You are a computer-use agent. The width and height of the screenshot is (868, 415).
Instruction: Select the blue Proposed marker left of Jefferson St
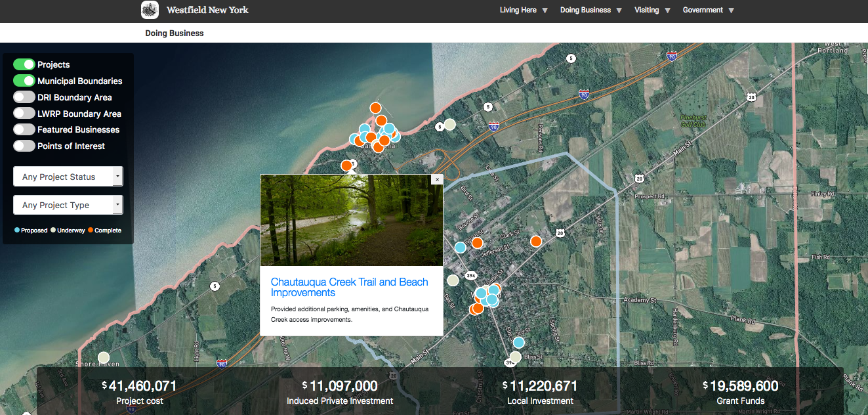(x=461, y=248)
